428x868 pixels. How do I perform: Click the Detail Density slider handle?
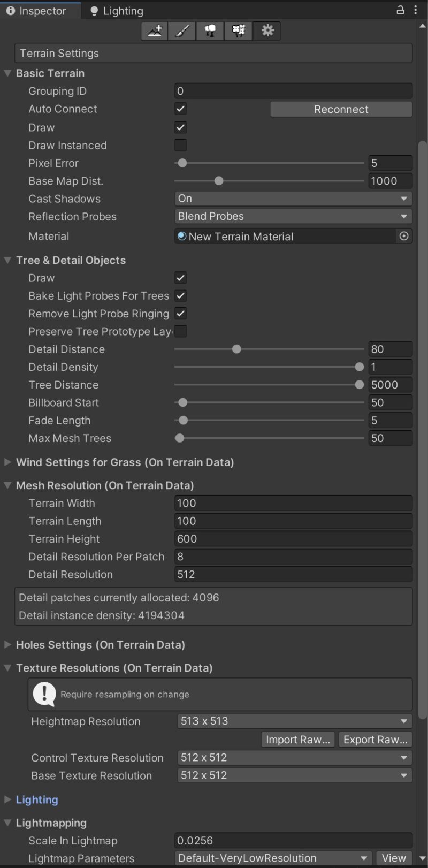coord(360,367)
